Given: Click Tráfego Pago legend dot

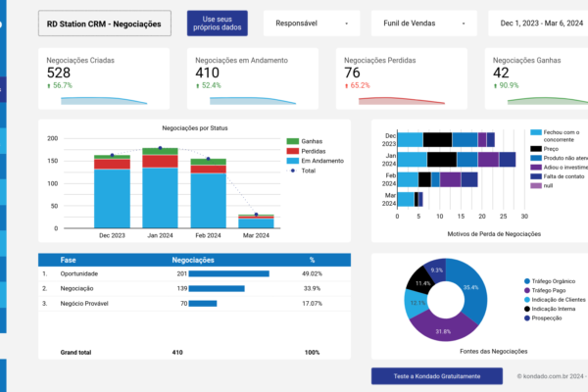Looking at the screenshot, I should (x=527, y=290).
